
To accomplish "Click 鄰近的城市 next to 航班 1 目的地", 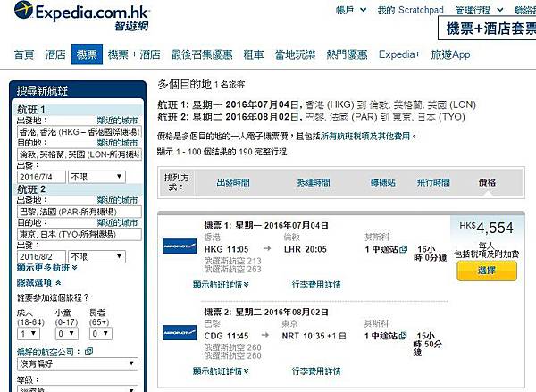I will [117, 143].
